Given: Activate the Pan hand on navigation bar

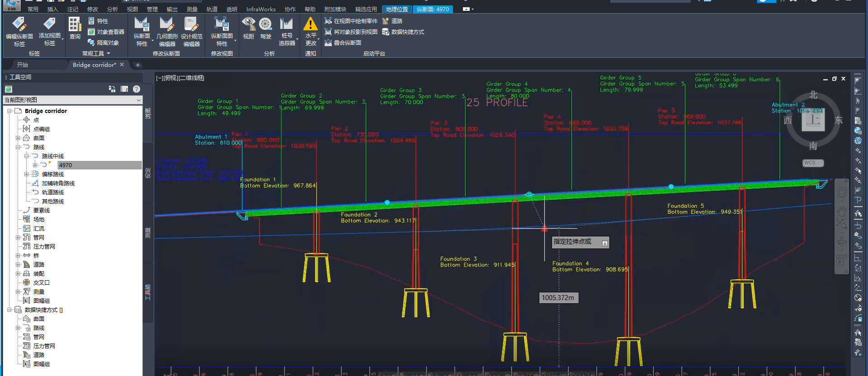Looking at the screenshot, I should tap(841, 211).
